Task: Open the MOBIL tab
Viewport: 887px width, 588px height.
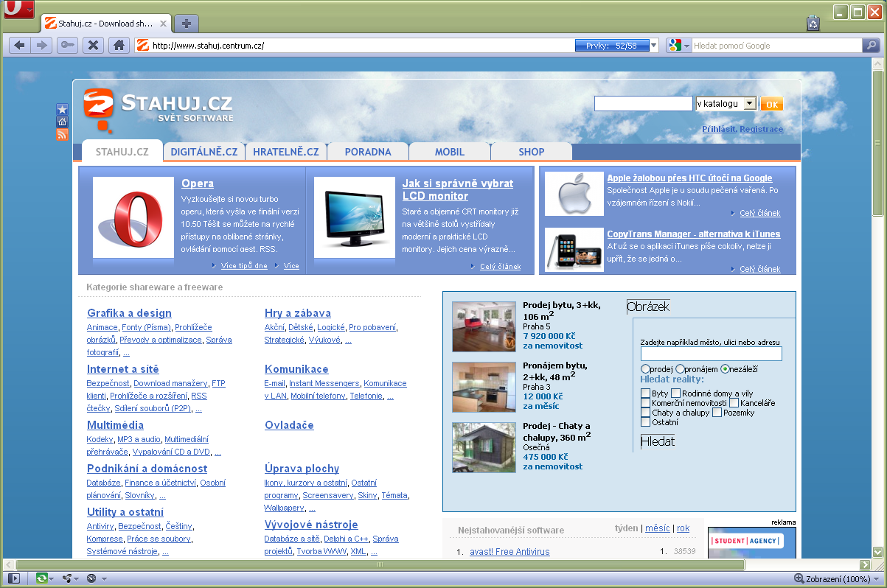Action: point(450,152)
